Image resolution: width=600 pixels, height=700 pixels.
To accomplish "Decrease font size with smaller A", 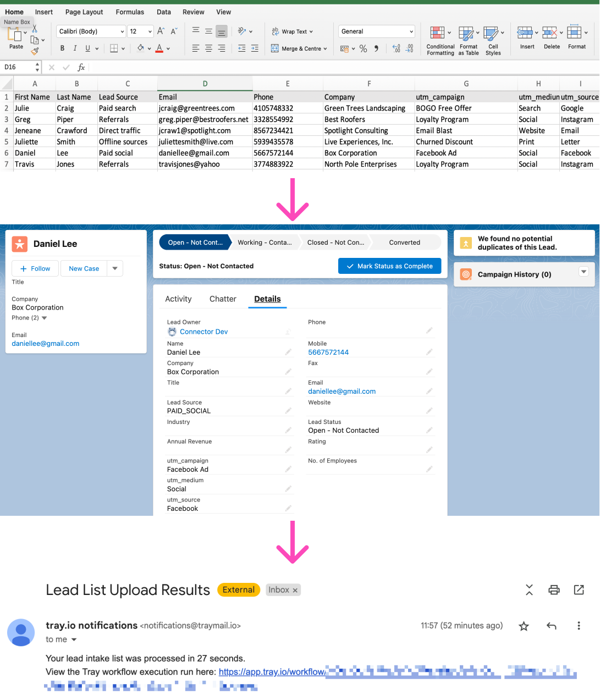I will click(174, 31).
